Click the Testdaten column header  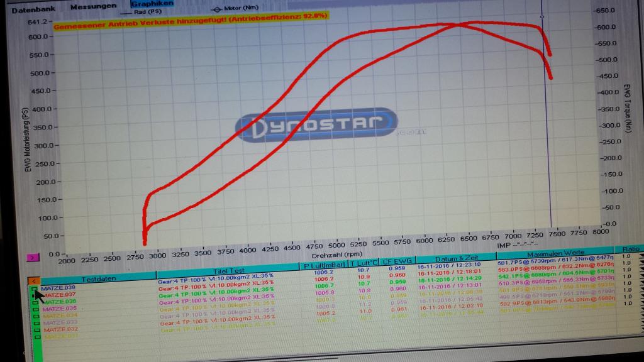[x=98, y=278]
